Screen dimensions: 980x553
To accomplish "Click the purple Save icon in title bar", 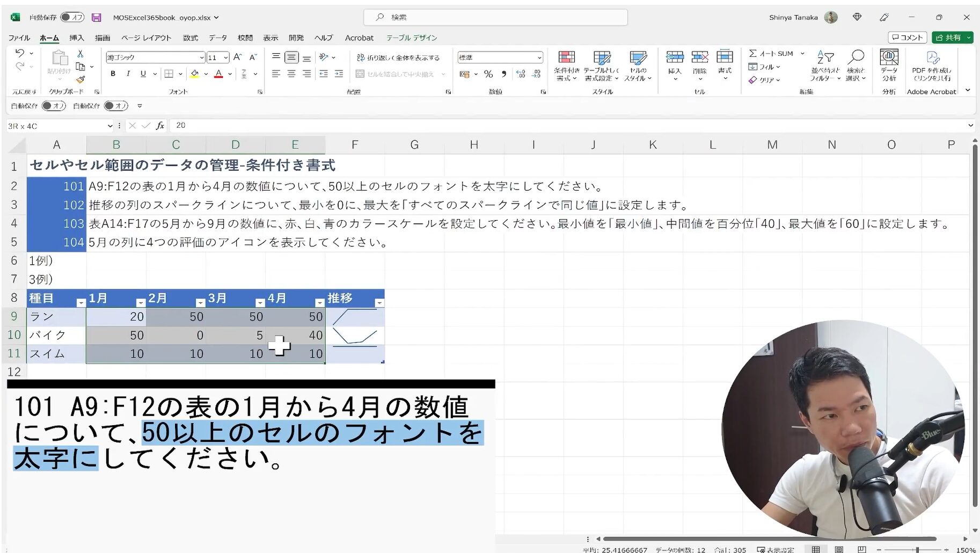I will [x=97, y=18].
